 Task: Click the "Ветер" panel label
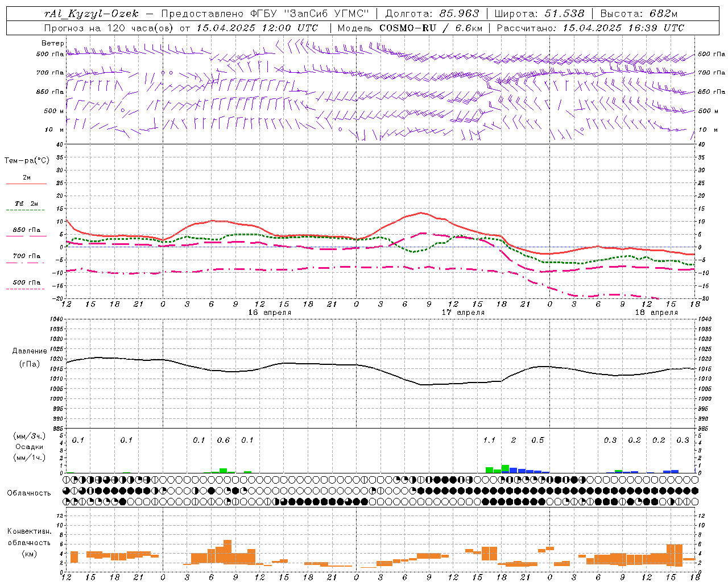[52, 43]
